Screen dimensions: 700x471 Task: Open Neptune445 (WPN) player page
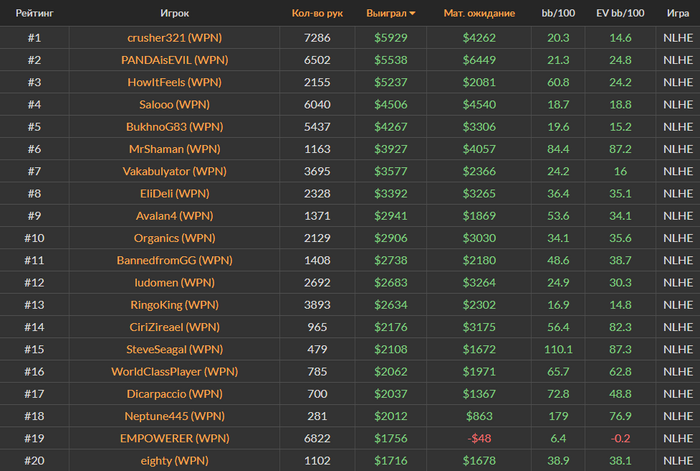[175, 416]
